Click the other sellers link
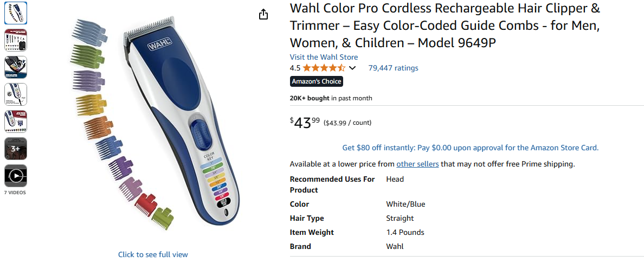The height and width of the screenshot is (262, 644). (417, 164)
